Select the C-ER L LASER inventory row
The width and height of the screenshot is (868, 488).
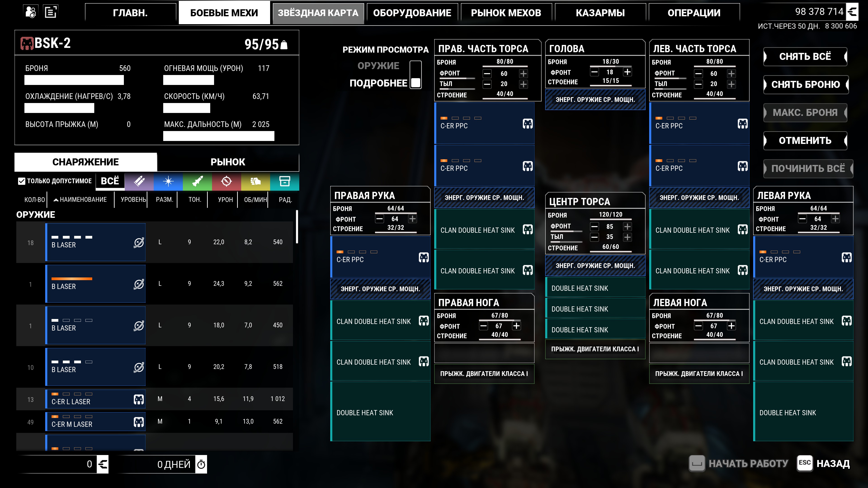pyautogui.click(x=154, y=399)
